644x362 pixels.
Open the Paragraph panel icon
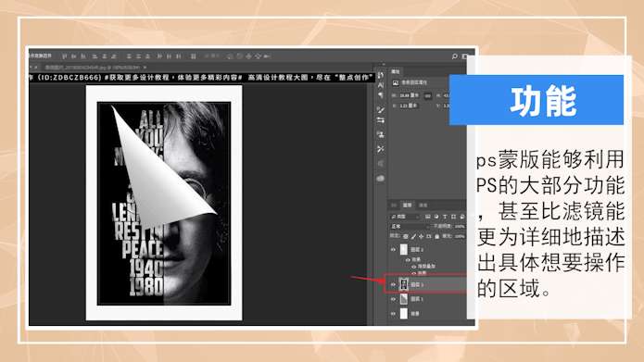pyautogui.click(x=381, y=95)
